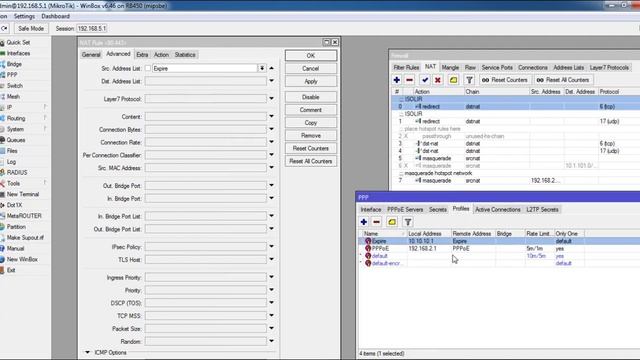640x360 pixels.
Task: Click the Layer7 Protocol input field
Action: point(206,99)
